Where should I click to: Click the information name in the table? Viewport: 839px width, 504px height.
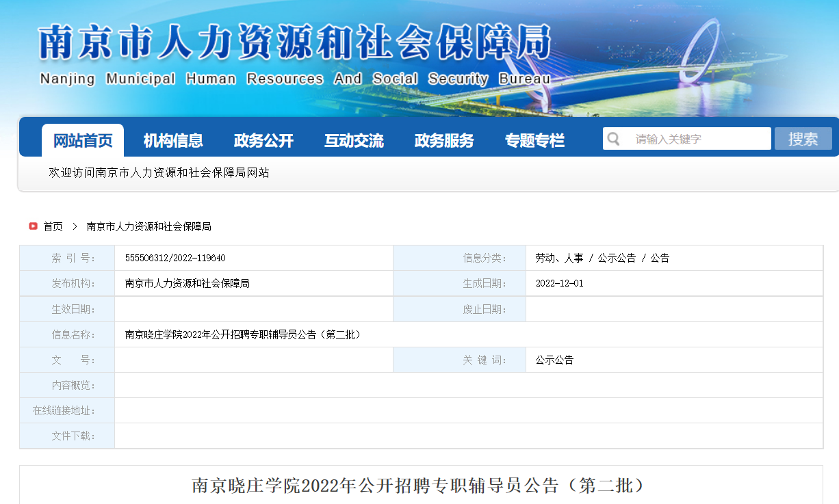point(243,334)
